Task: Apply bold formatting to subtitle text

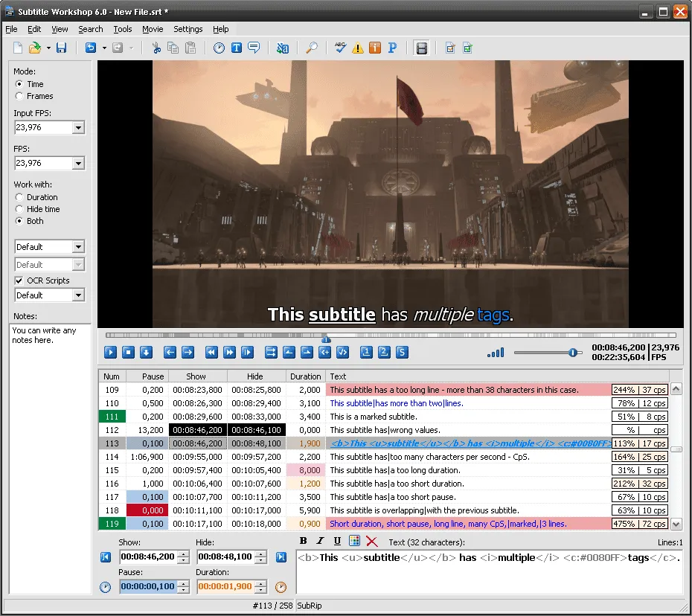Action: (x=303, y=541)
